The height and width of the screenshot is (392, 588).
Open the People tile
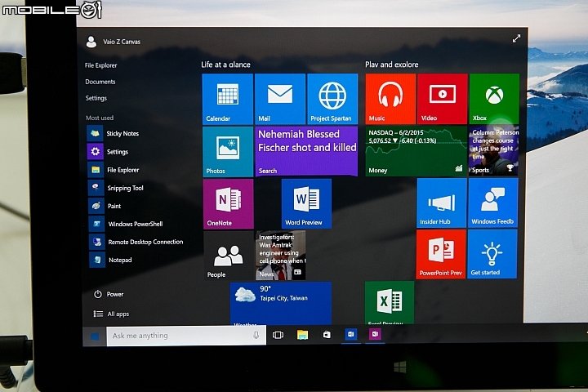click(229, 256)
